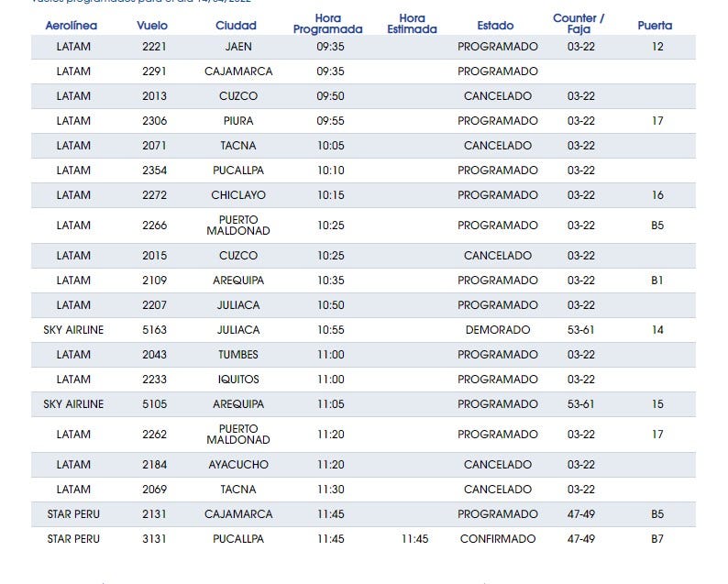Click the Hora Estimada column header
Screen dimensions: 728x584
[x=412, y=24]
